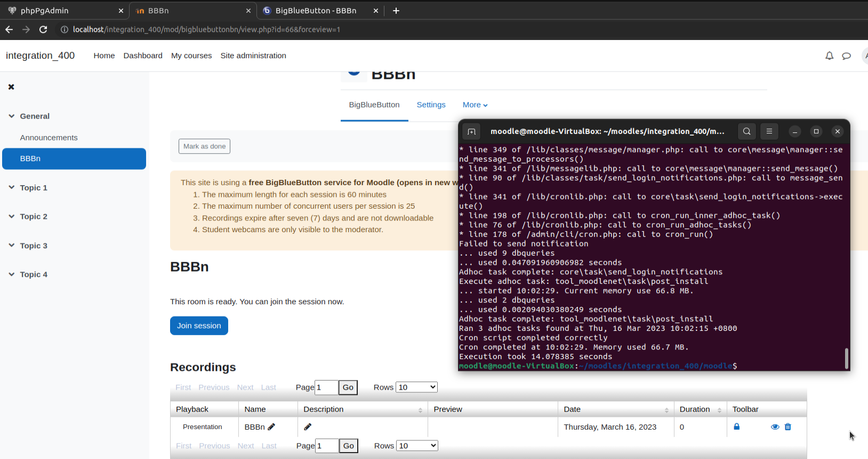868x459 pixels.
Task: Open the Settings activity tab
Action: click(x=431, y=105)
